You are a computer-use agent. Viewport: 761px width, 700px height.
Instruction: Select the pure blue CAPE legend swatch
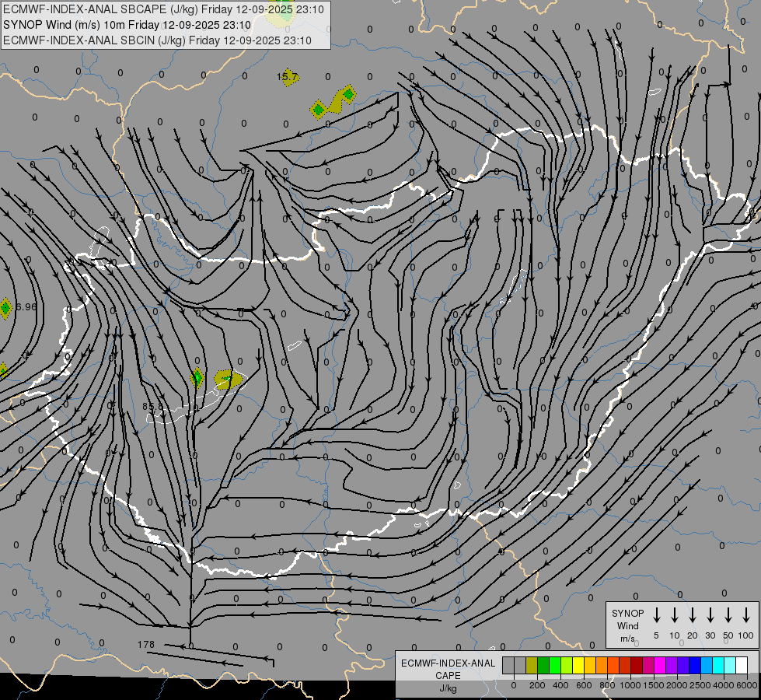click(696, 665)
